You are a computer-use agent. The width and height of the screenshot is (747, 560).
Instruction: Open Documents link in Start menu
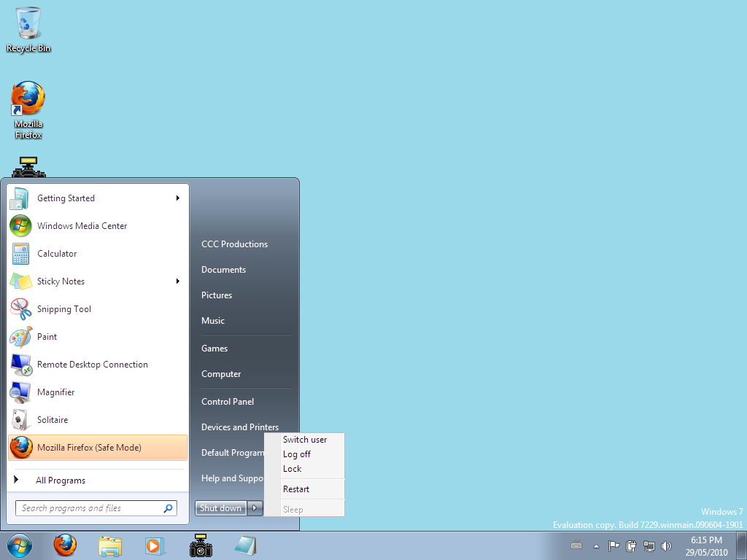pyautogui.click(x=223, y=270)
